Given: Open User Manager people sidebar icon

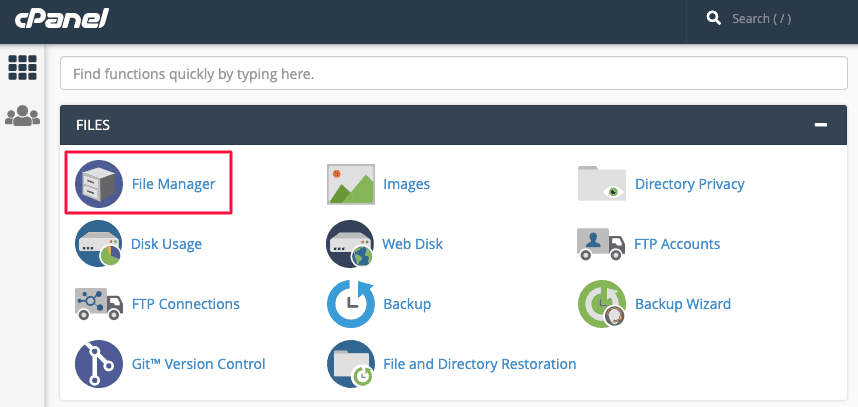Looking at the screenshot, I should tap(22, 116).
